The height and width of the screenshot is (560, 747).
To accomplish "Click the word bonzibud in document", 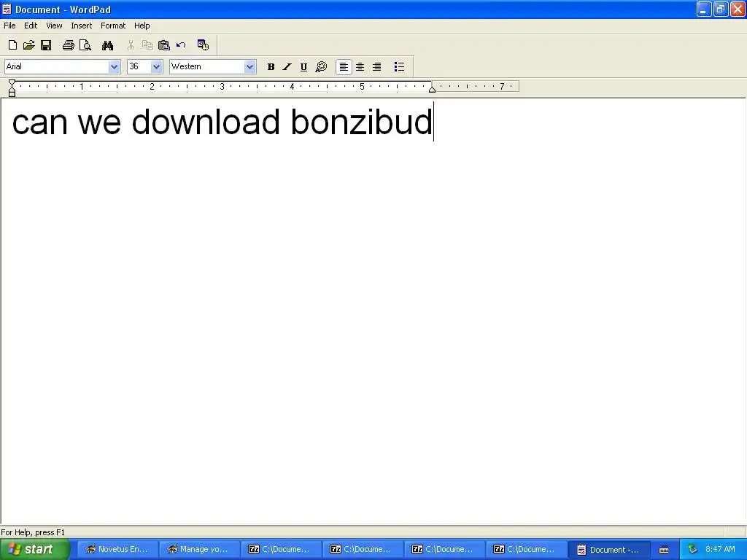I will (361, 122).
